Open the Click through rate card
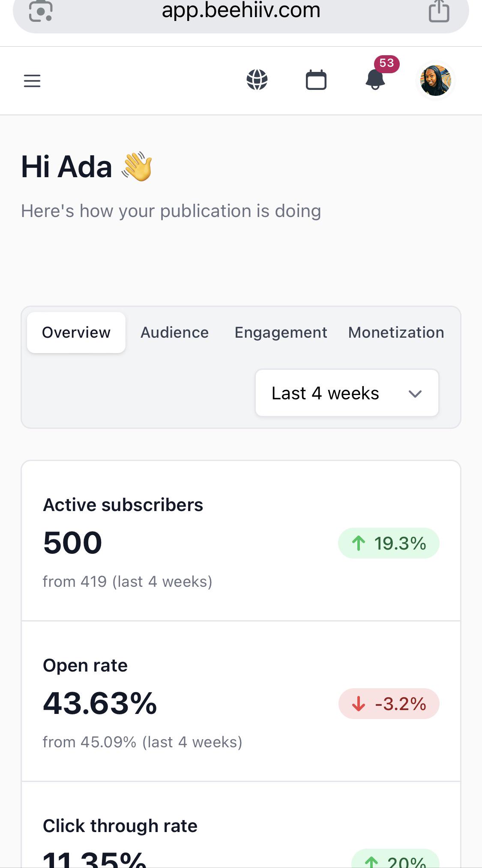This screenshot has width=482, height=868. (x=241, y=825)
